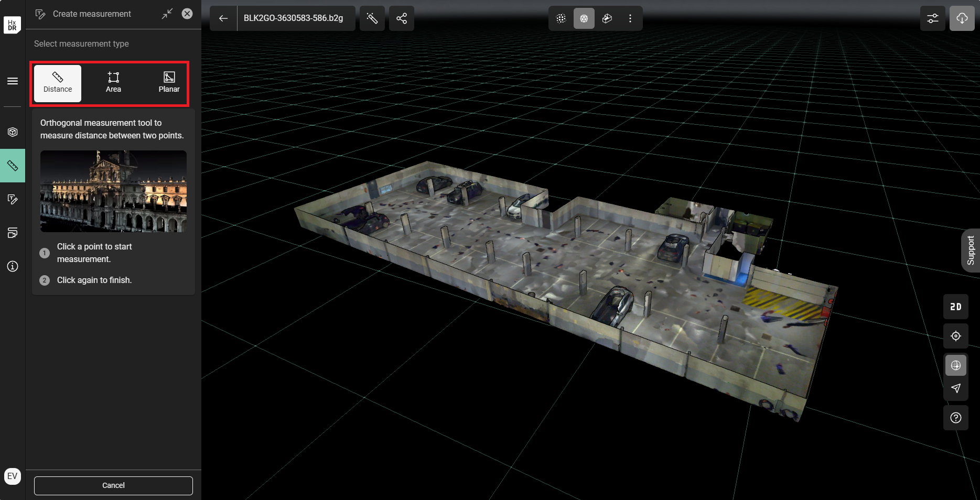Click the measurement tutorial preview image
The width and height of the screenshot is (980, 500).
click(x=113, y=191)
